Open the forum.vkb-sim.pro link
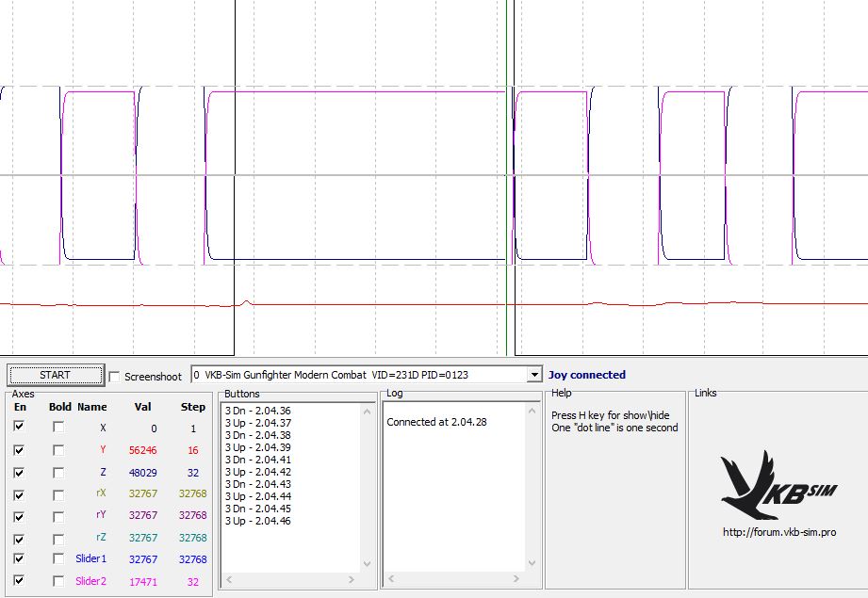 [x=778, y=532]
